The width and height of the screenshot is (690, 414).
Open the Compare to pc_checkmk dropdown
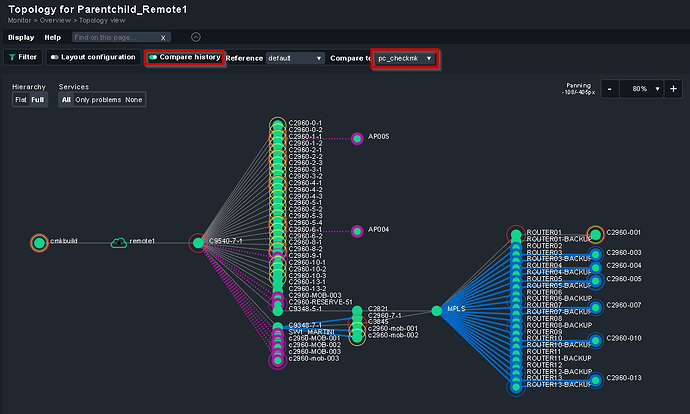click(405, 58)
